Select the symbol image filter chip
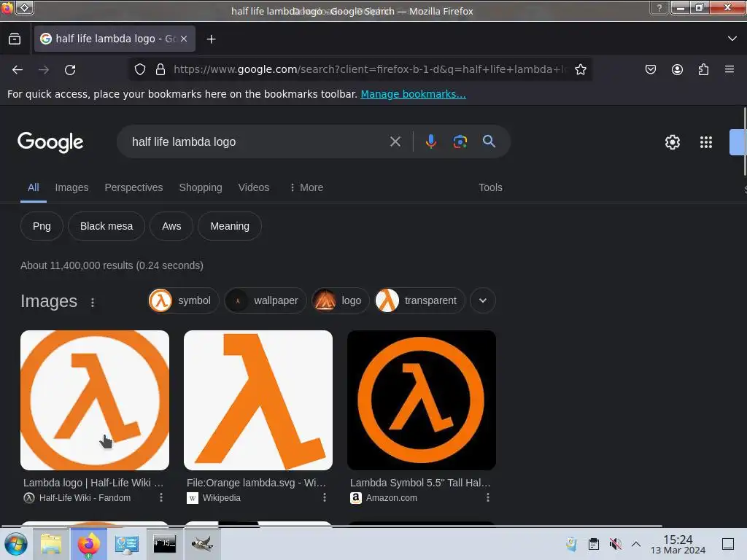The image size is (747, 560). (x=183, y=300)
